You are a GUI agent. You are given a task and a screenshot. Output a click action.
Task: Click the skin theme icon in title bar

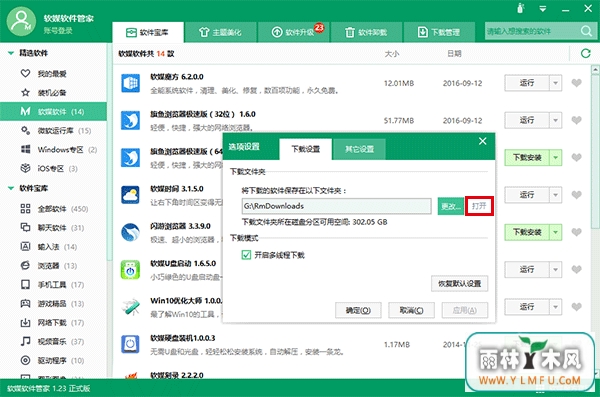520,8
